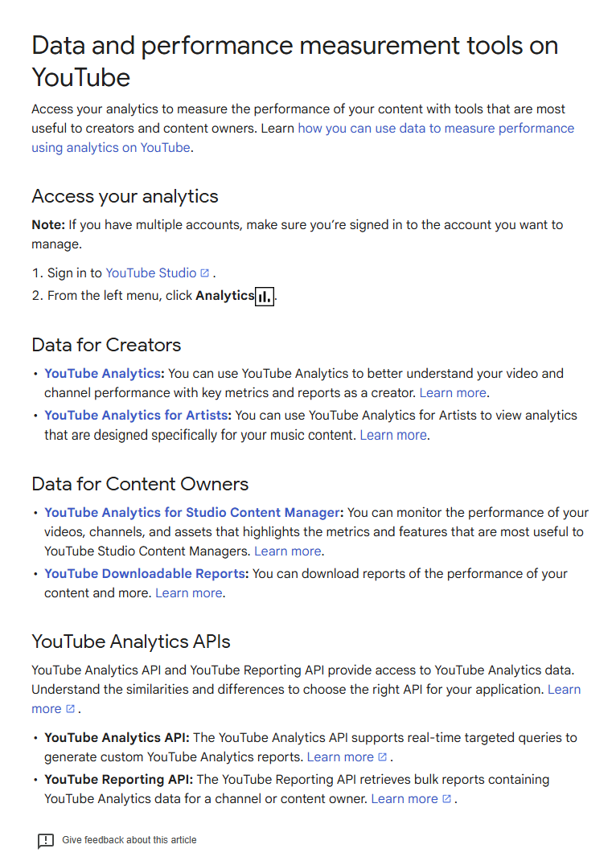Click Learn more after YouTube Analytics description

(x=453, y=393)
